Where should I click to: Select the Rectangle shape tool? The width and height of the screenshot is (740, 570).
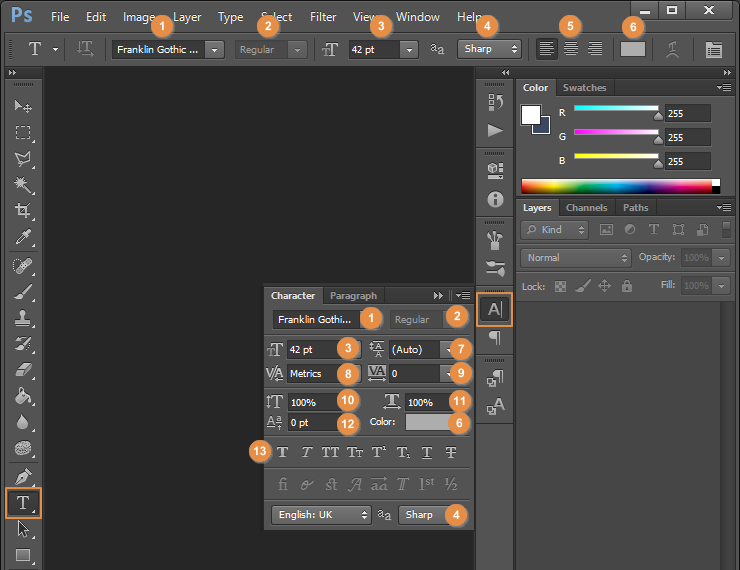pos(23,555)
